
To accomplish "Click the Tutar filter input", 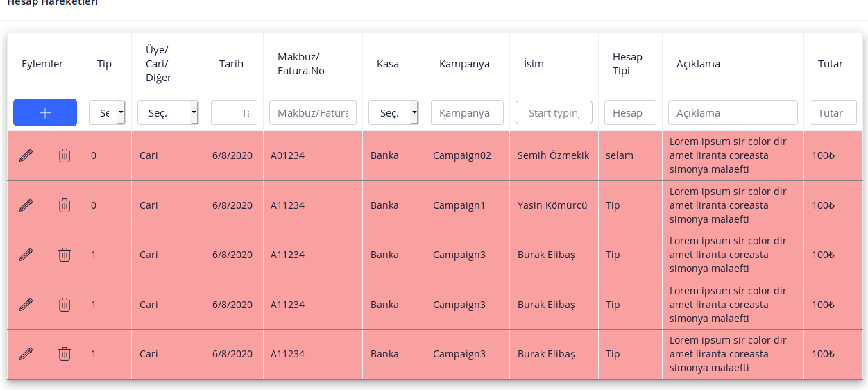I will point(833,112).
